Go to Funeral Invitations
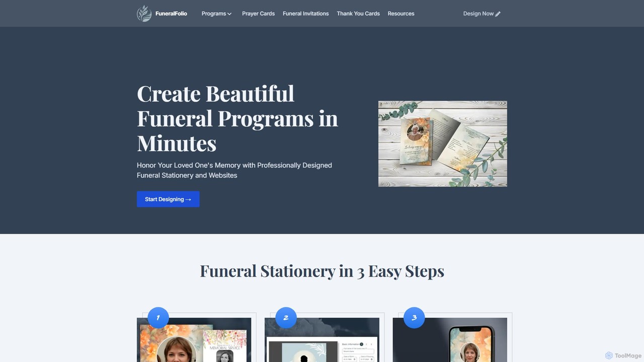644x362 pixels. coord(306,14)
